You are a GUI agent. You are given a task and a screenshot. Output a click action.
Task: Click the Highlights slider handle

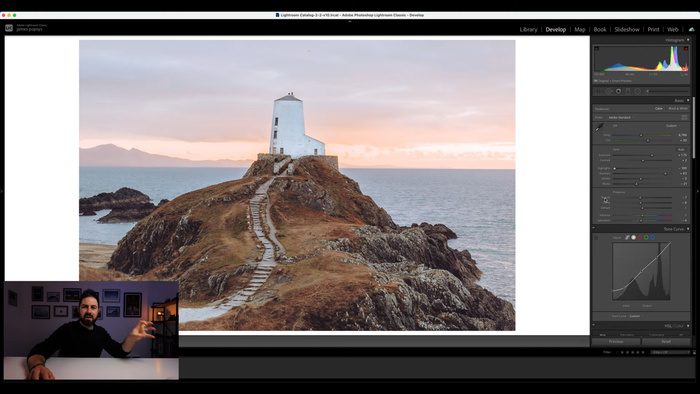point(614,168)
